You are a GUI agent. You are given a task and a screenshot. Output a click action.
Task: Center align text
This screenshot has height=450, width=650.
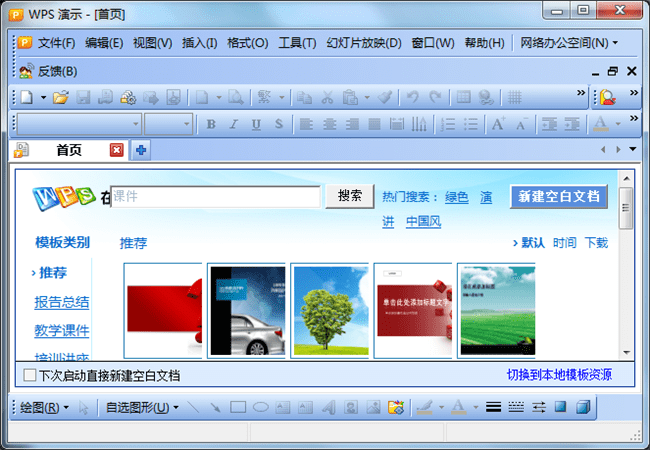point(330,124)
